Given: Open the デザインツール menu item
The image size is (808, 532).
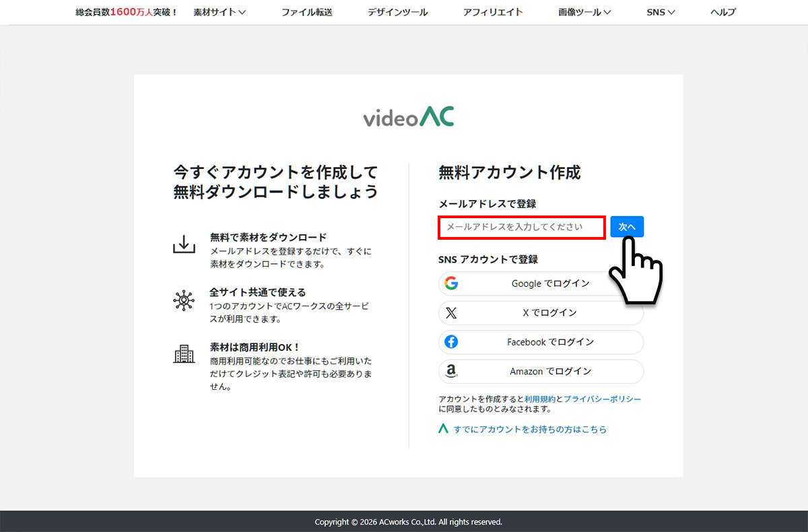Looking at the screenshot, I should (x=398, y=12).
